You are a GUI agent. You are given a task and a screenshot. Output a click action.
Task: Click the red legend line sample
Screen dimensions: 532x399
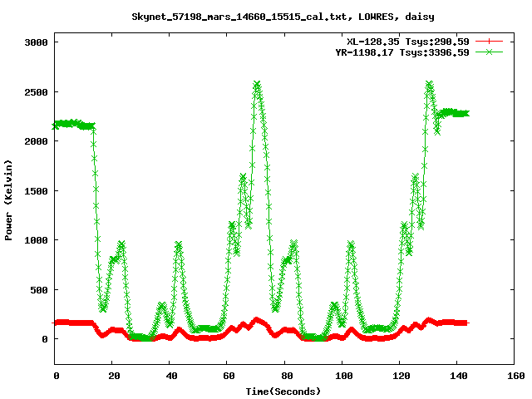pyautogui.click(x=489, y=42)
